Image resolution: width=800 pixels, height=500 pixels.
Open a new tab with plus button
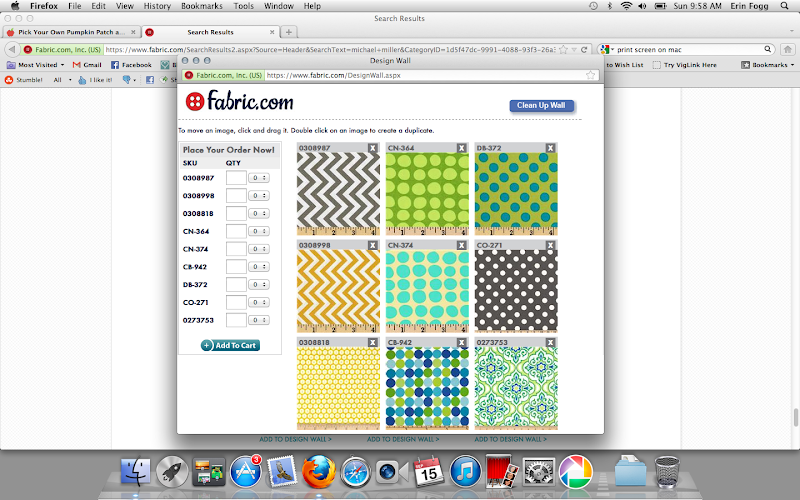click(289, 32)
